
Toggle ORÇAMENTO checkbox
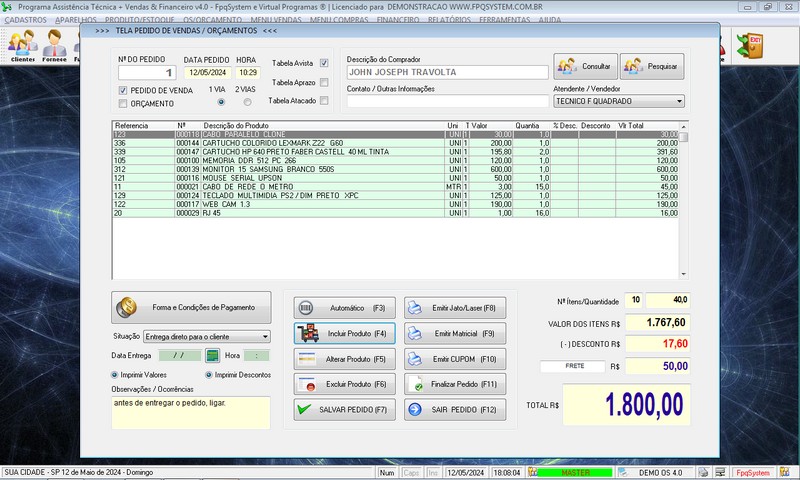pos(122,104)
